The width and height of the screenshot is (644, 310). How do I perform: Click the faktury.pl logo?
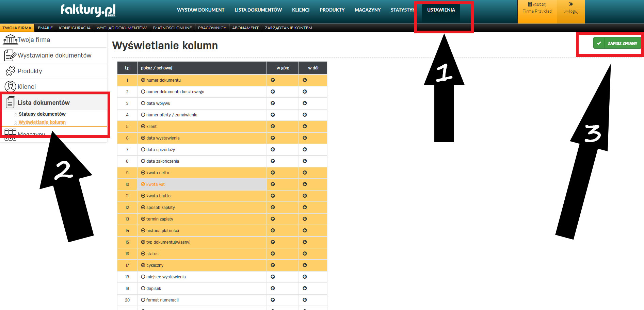pos(88,10)
